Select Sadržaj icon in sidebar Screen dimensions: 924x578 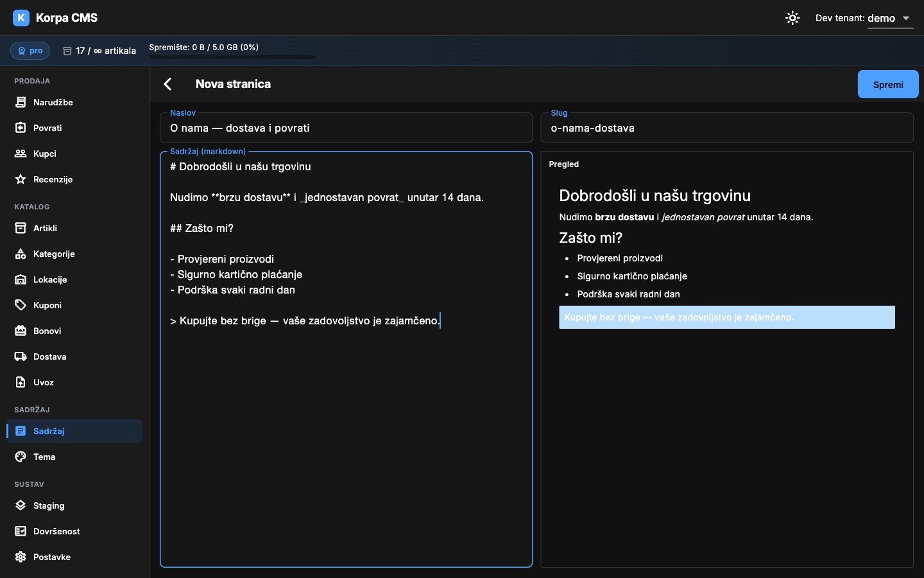click(x=21, y=431)
